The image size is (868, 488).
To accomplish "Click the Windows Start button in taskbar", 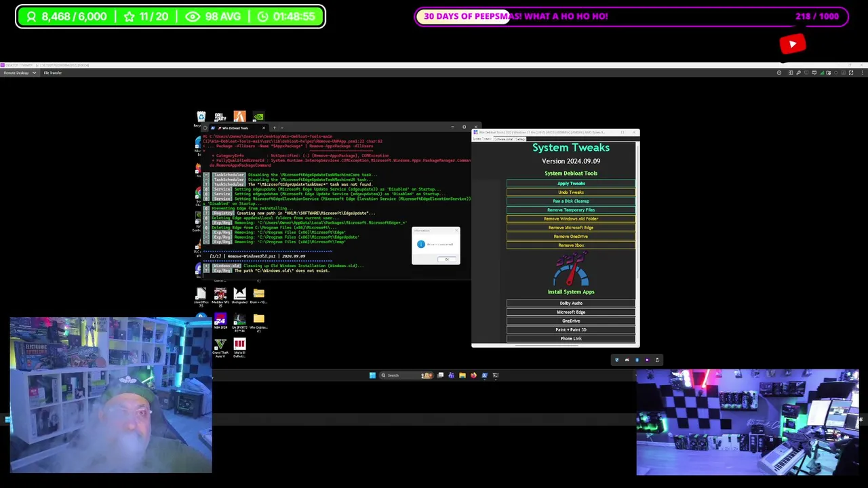I will (372, 375).
